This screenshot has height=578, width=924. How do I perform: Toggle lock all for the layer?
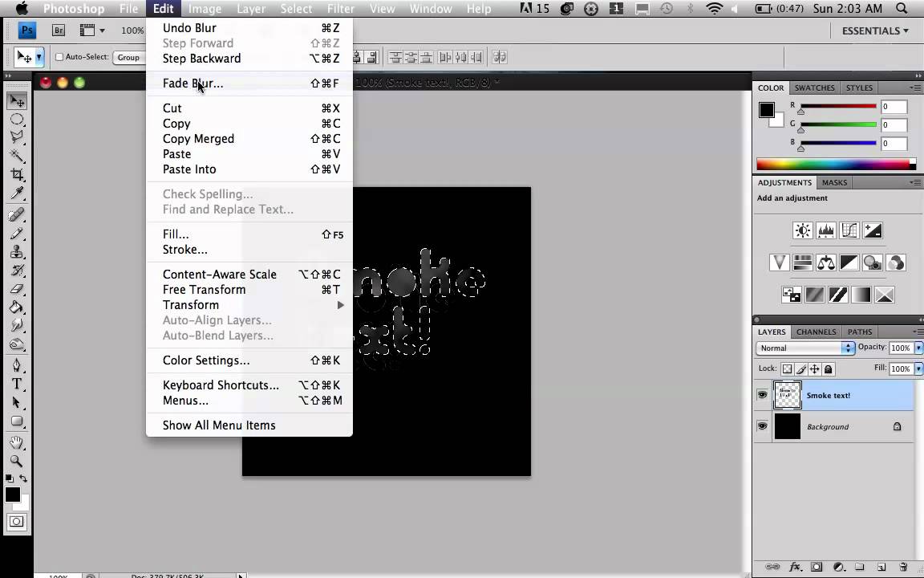tap(828, 369)
